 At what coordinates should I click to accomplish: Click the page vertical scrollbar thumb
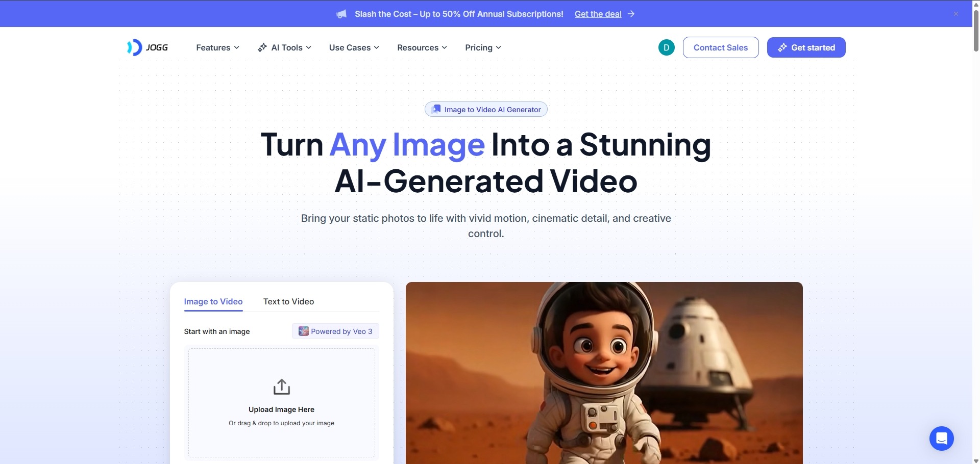pos(976,30)
